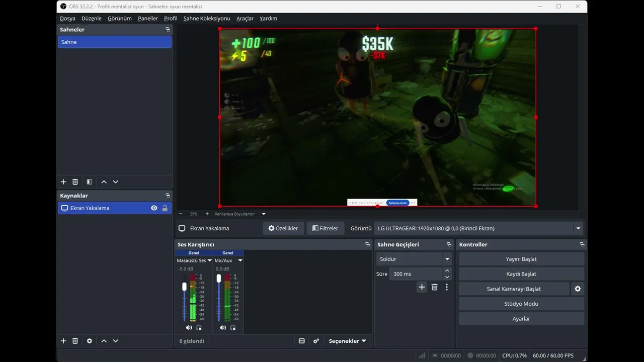This screenshot has height=362, width=644.
Task: Click the Özellikler button
Action: (283, 228)
